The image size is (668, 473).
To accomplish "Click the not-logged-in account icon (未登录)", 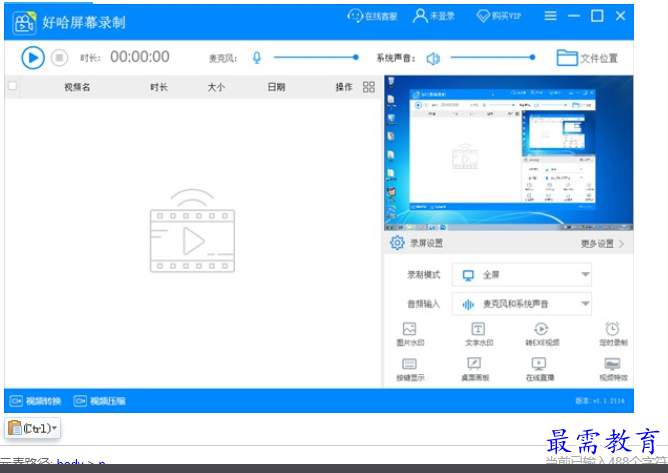I will tap(433, 16).
